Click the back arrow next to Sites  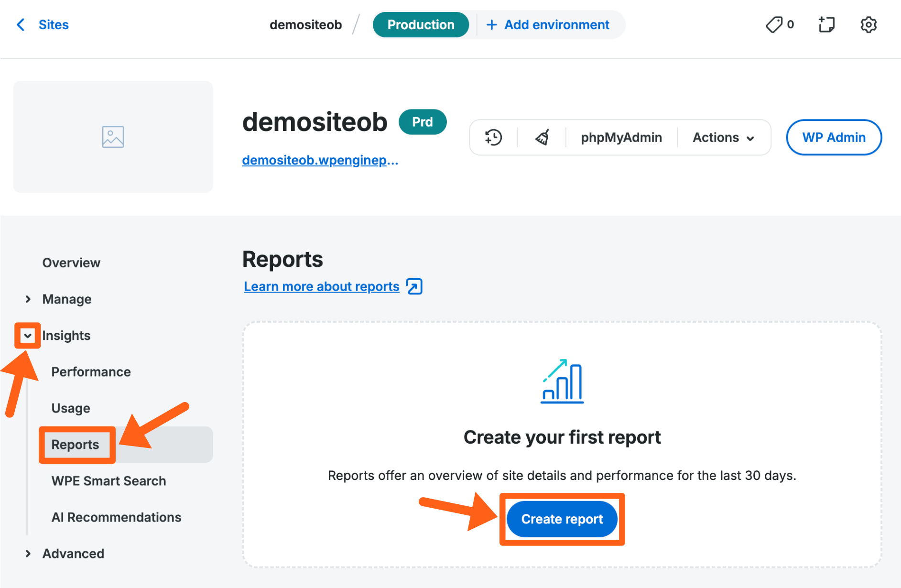point(21,25)
